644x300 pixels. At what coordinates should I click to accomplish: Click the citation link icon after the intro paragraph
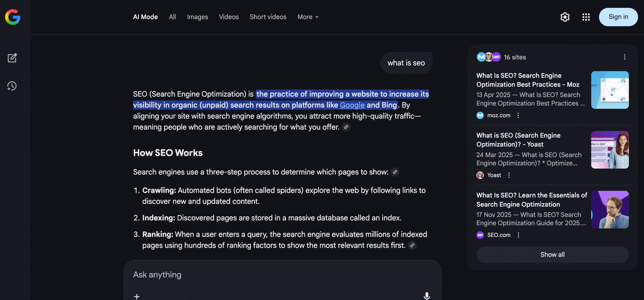tap(346, 127)
